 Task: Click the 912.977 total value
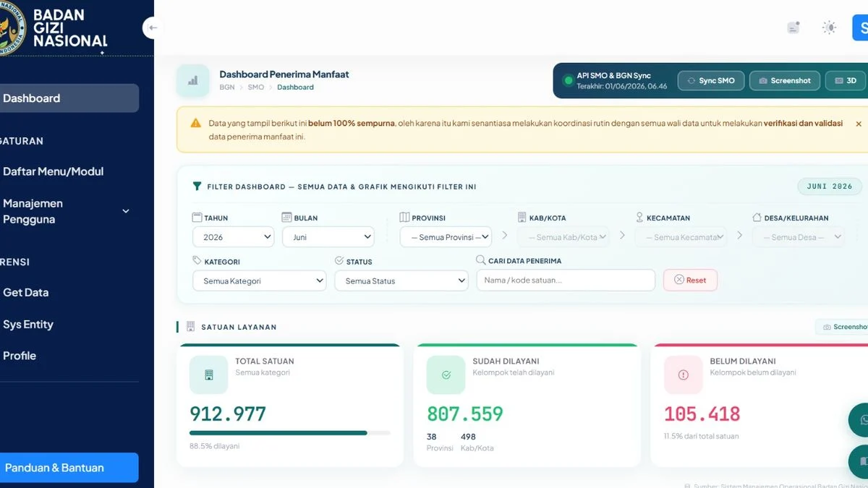pyautogui.click(x=228, y=414)
